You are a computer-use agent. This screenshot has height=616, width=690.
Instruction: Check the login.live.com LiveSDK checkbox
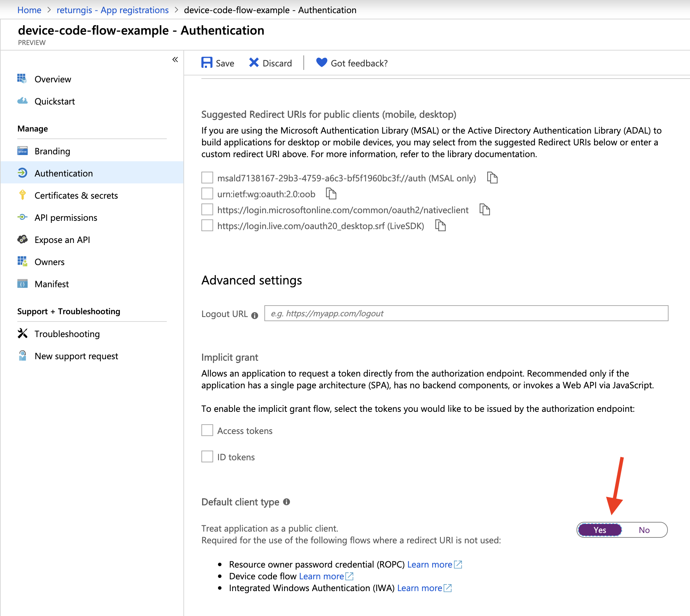(207, 225)
